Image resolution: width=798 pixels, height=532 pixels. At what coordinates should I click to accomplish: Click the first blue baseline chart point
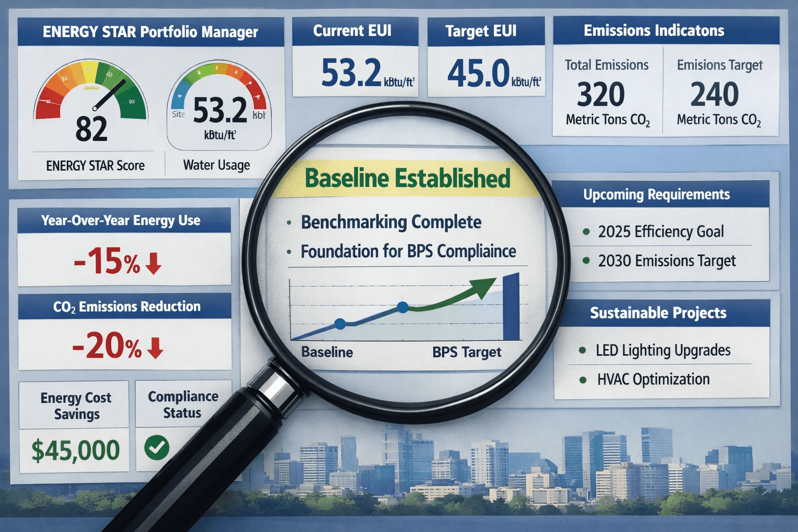click(x=340, y=324)
